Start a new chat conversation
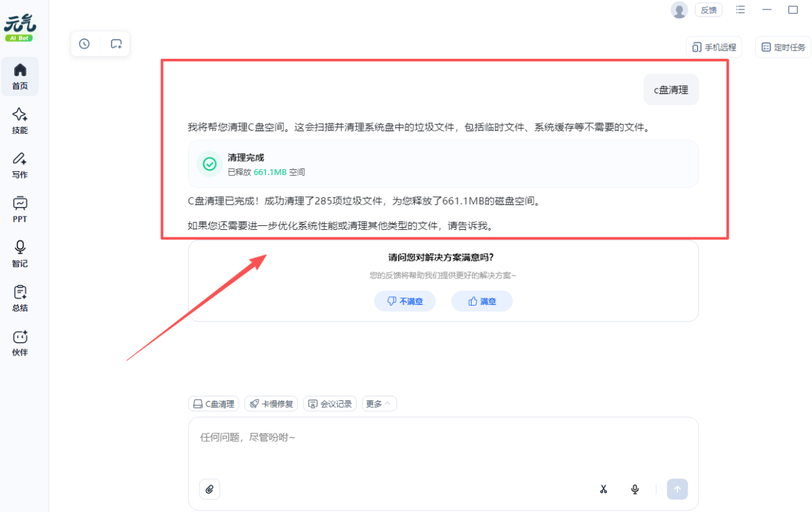 pyautogui.click(x=116, y=44)
